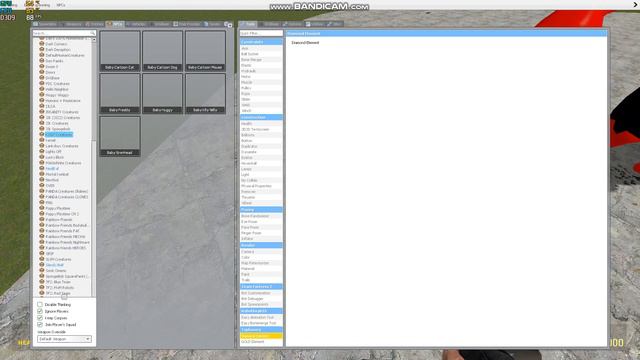
Task: Select the NPCs tab
Action: point(115,24)
